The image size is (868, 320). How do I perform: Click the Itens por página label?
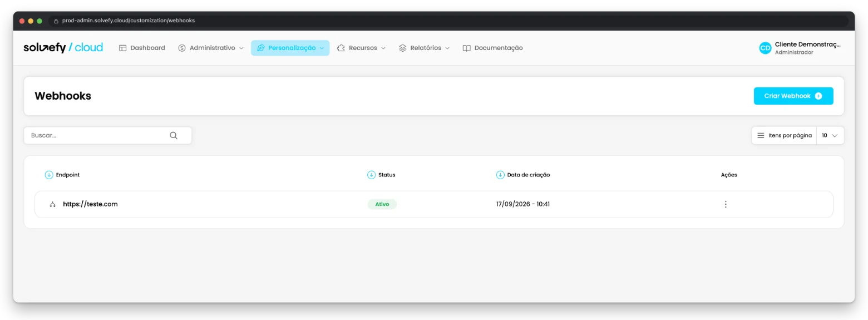(790, 135)
